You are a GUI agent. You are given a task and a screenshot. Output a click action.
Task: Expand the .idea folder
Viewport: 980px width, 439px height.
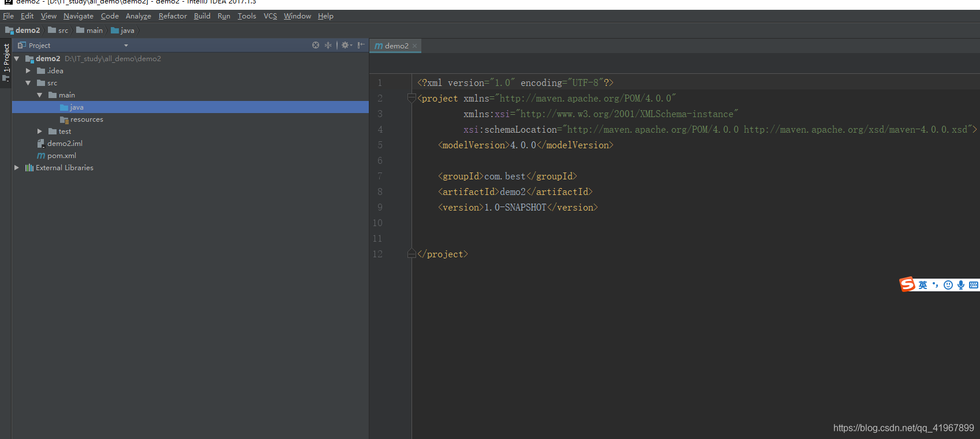point(28,71)
